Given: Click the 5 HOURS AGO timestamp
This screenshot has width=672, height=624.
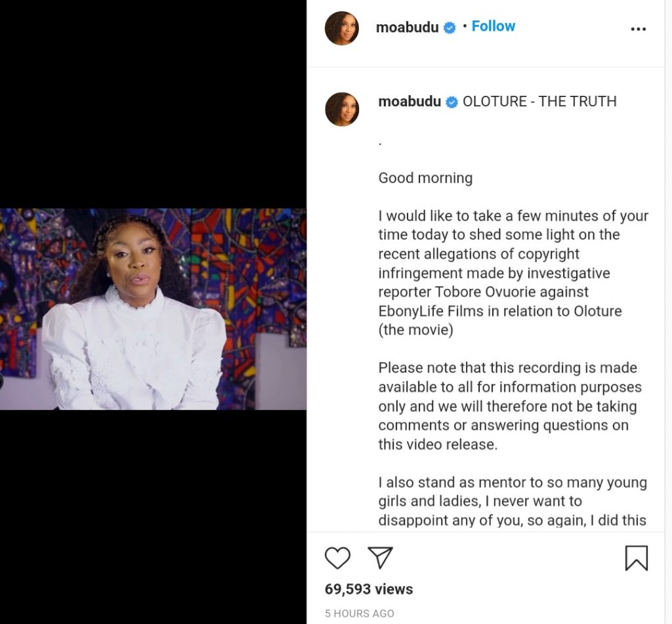Looking at the screenshot, I should (359, 614).
